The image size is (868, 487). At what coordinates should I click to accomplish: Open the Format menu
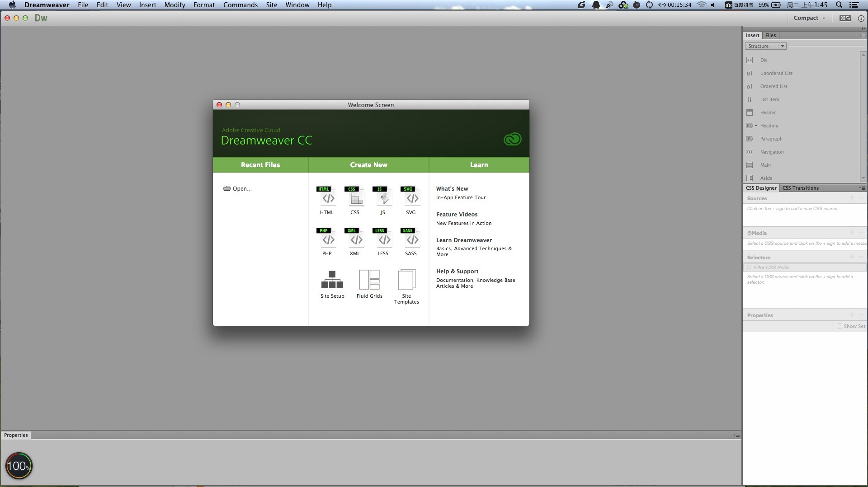[204, 5]
